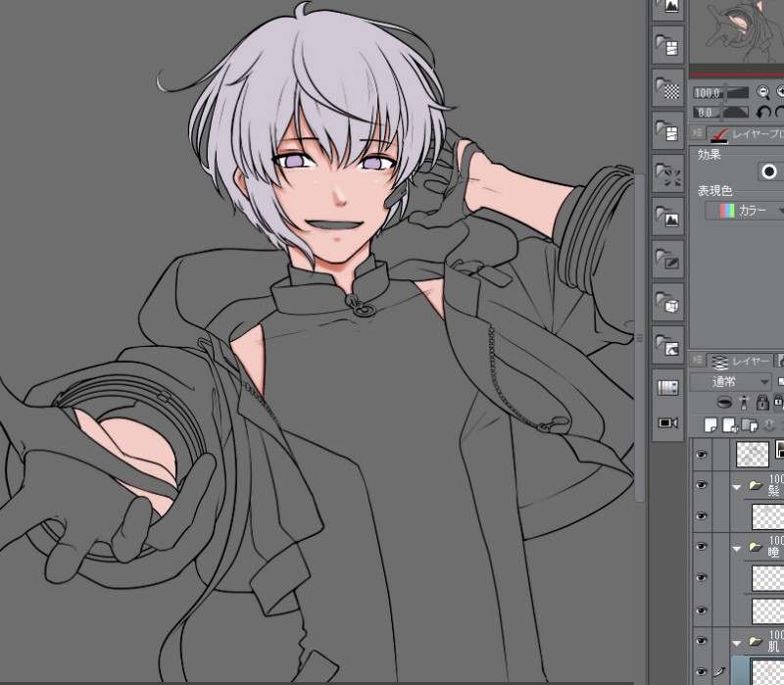Image resolution: width=784 pixels, height=685 pixels.
Task: Select the 瞳 folder name
Action: [773, 552]
